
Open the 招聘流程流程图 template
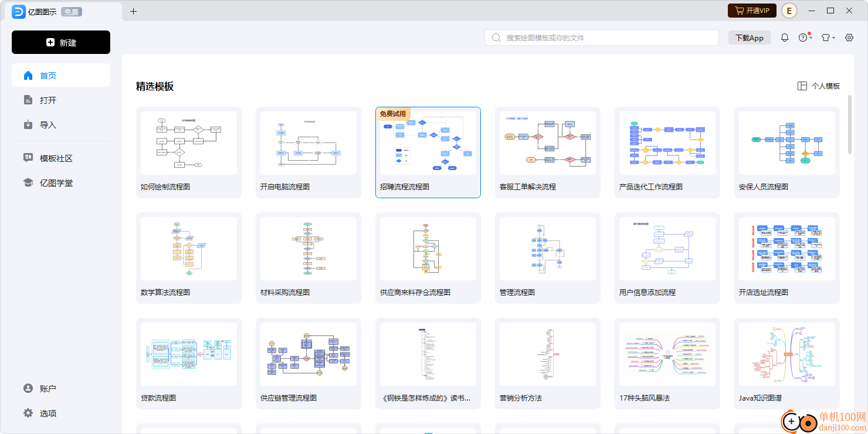(428, 152)
